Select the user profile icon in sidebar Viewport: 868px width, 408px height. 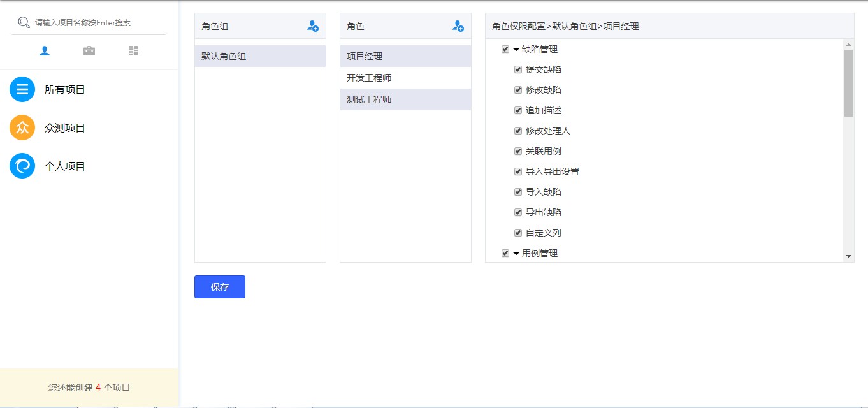coord(45,51)
